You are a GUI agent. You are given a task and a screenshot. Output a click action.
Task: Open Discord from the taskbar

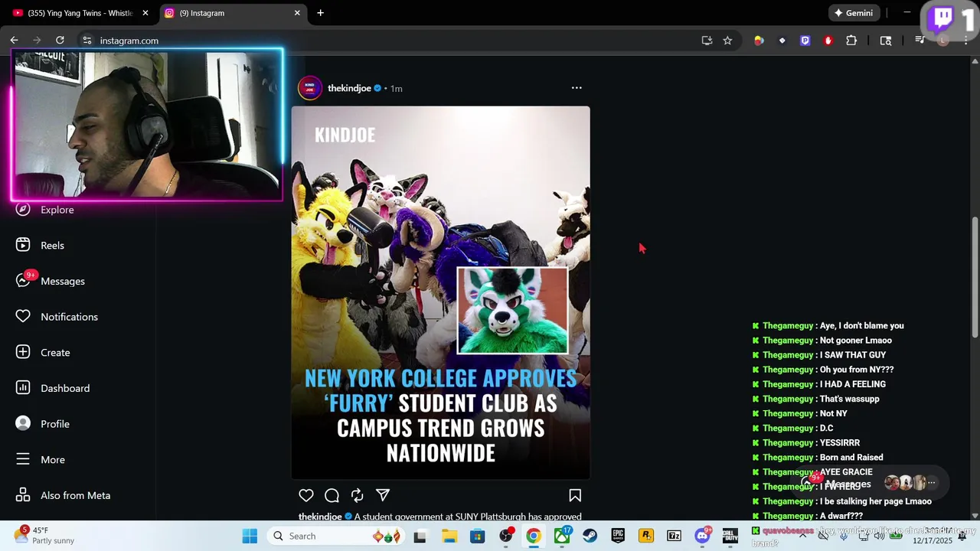point(702,536)
